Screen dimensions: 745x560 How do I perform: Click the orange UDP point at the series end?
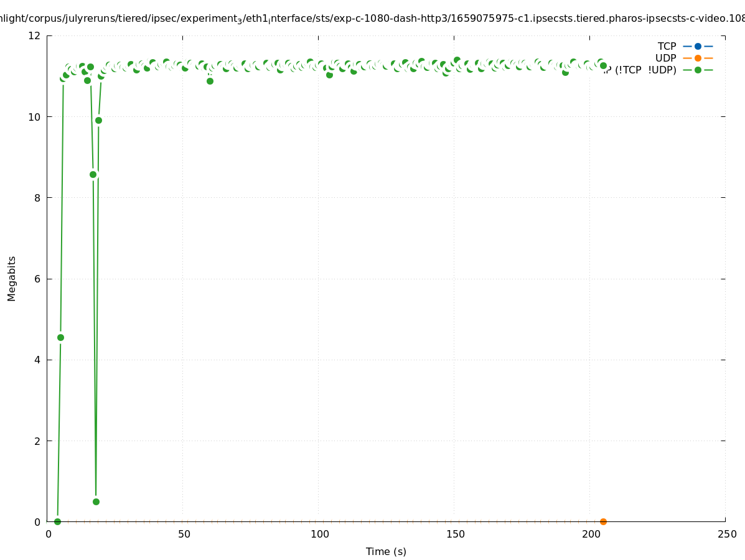[x=603, y=521]
